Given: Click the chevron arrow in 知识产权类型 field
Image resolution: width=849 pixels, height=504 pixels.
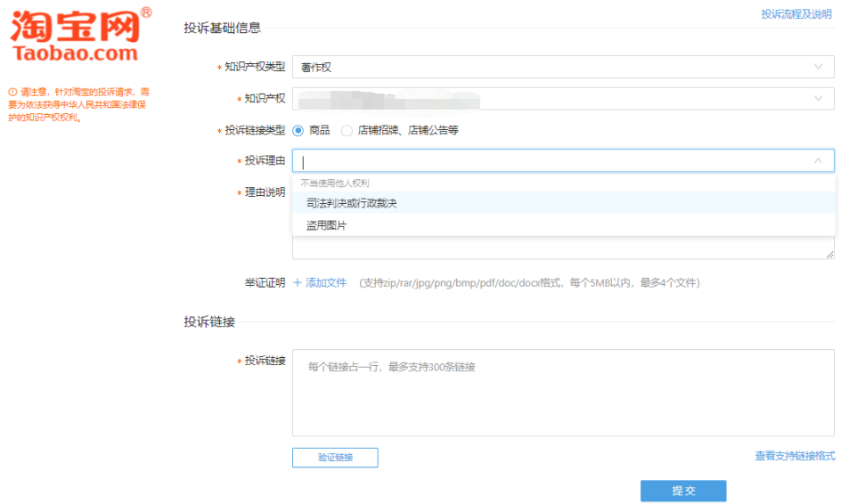Looking at the screenshot, I should [818, 67].
